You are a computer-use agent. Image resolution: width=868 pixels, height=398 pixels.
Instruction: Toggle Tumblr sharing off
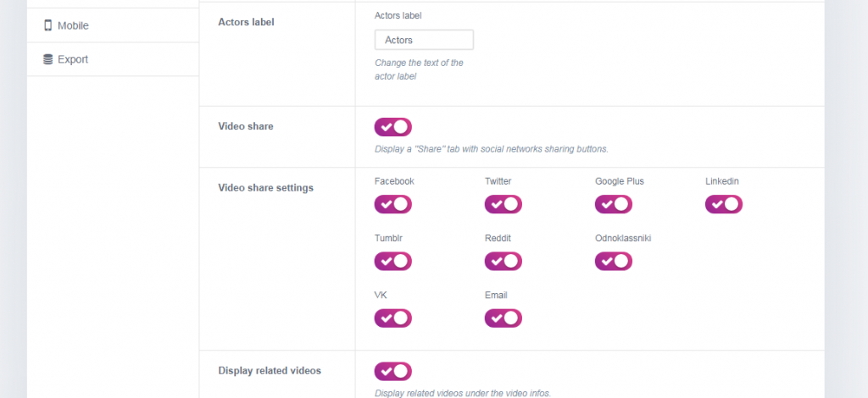[x=392, y=262]
